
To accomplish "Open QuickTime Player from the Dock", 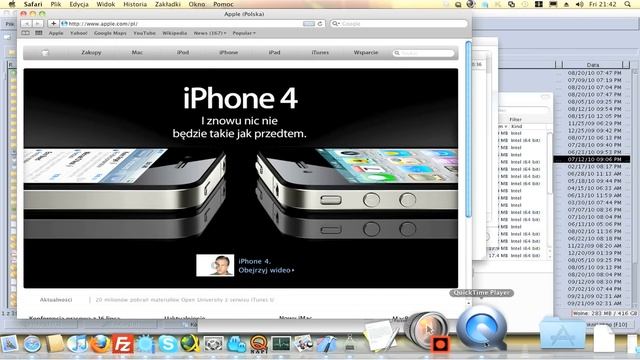I will click(x=482, y=329).
